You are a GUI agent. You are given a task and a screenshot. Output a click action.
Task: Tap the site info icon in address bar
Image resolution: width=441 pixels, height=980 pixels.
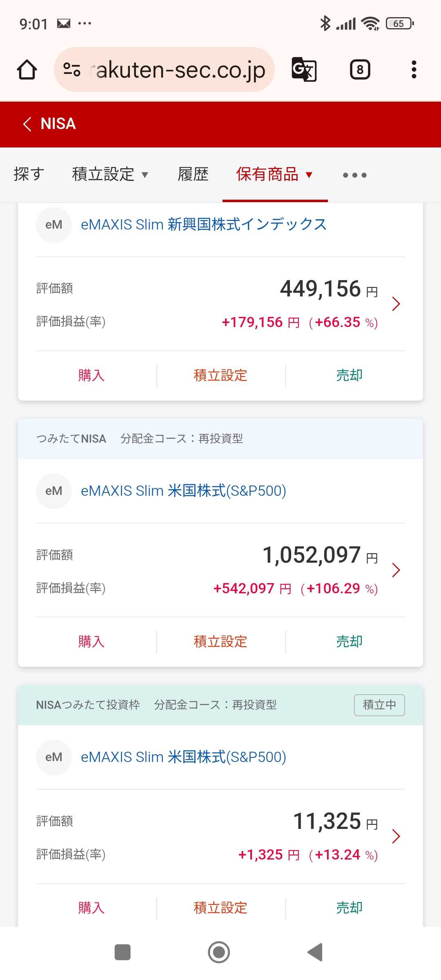pyautogui.click(x=72, y=69)
